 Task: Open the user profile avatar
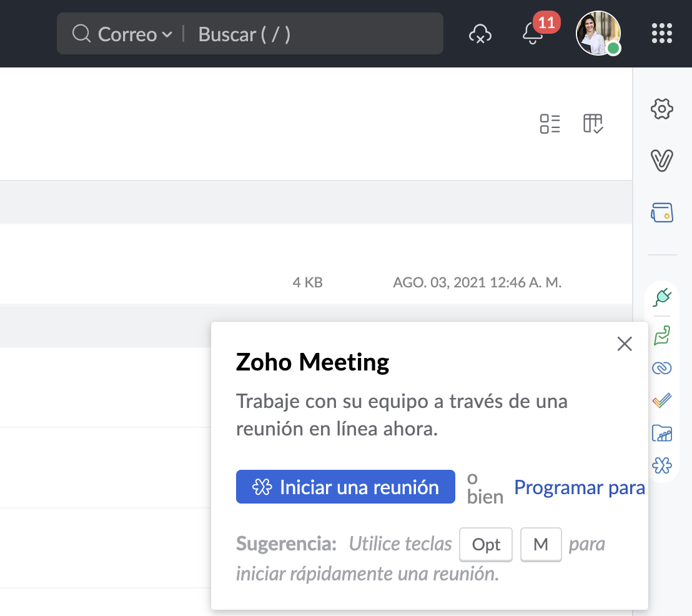[598, 34]
